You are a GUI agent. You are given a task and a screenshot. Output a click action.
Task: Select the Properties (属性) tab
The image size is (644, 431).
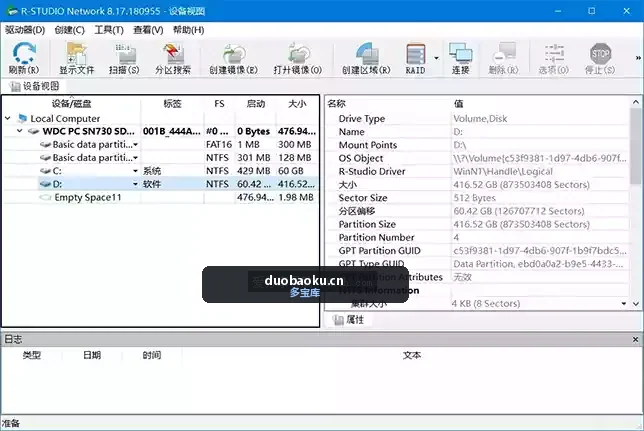pos(349,320)
